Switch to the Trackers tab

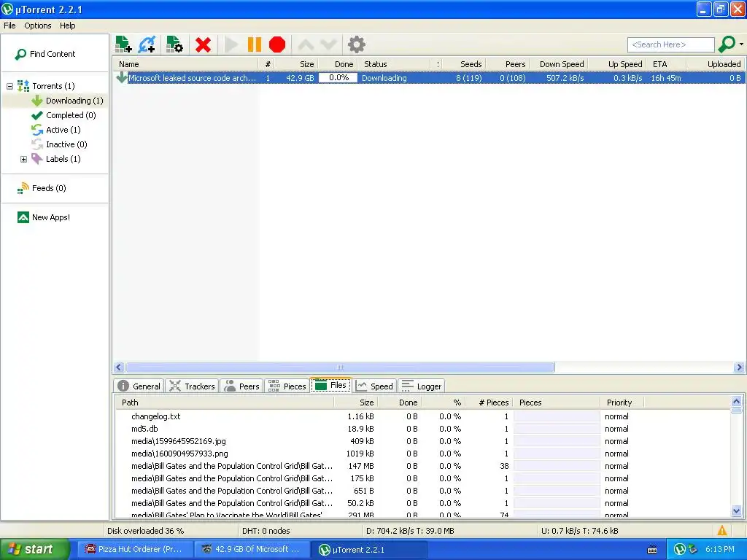pyautogui.click(x=192, y=386)
